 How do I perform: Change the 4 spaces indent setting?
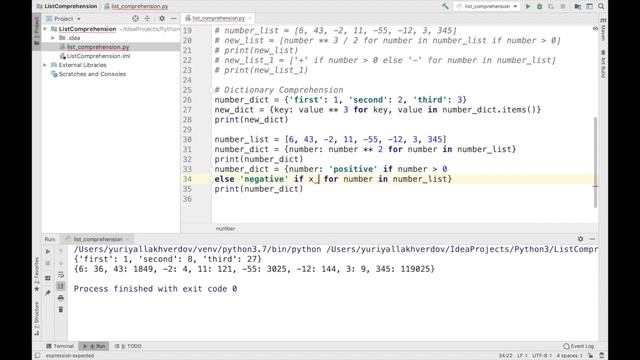point(569,356)
